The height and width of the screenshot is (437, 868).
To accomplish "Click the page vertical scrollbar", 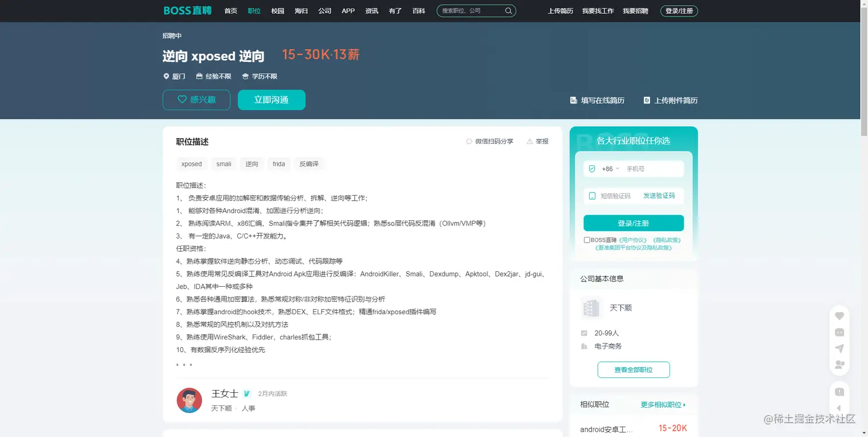I will point(864,72).
